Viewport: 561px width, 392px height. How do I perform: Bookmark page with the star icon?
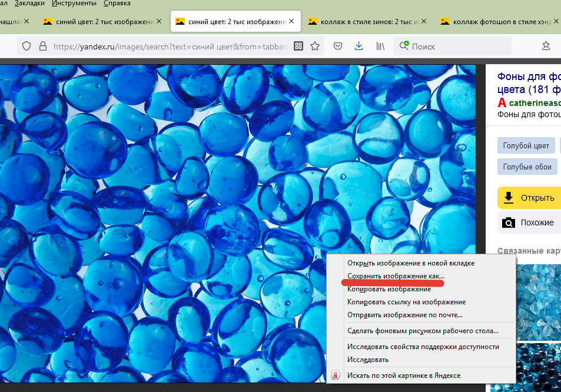(x=315, y=46)
